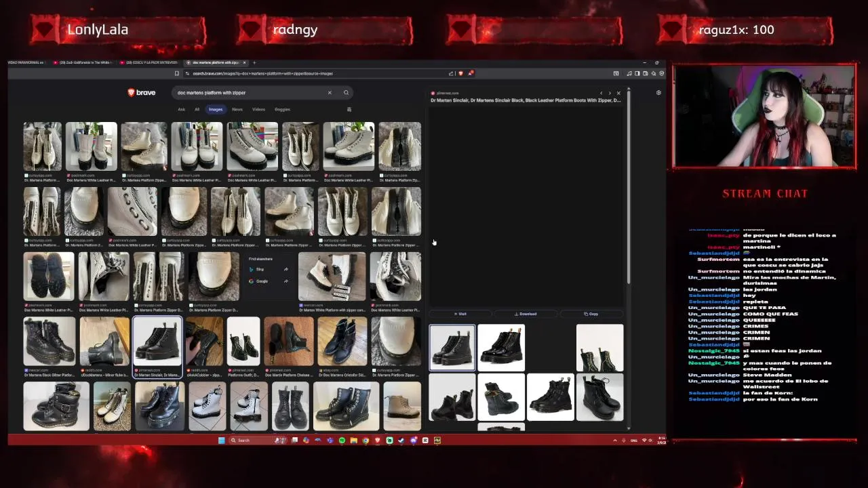868x488 pixels.
Task: Open the Leo AI sparkle toolbar icon
Action: tap(654, 73)
